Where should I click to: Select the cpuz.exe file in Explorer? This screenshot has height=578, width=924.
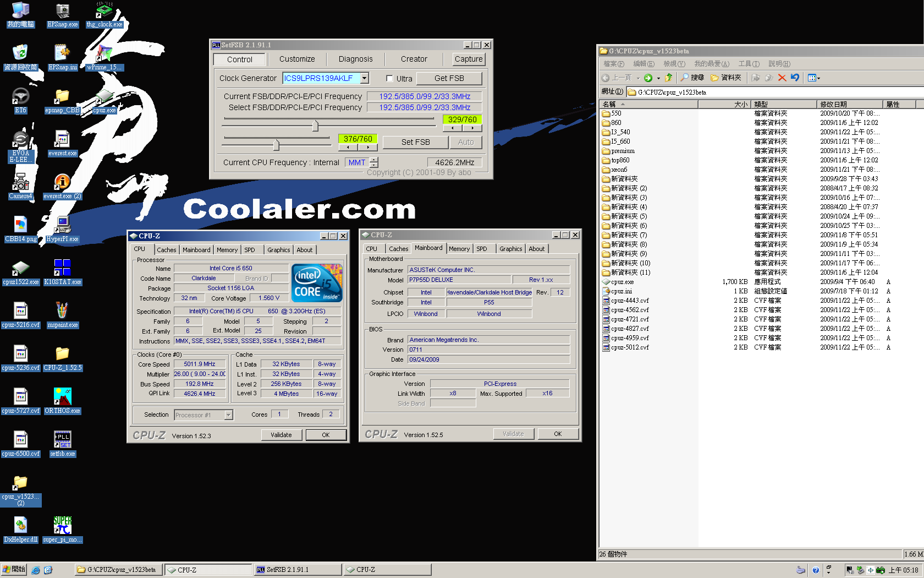[x=621, y=282]
